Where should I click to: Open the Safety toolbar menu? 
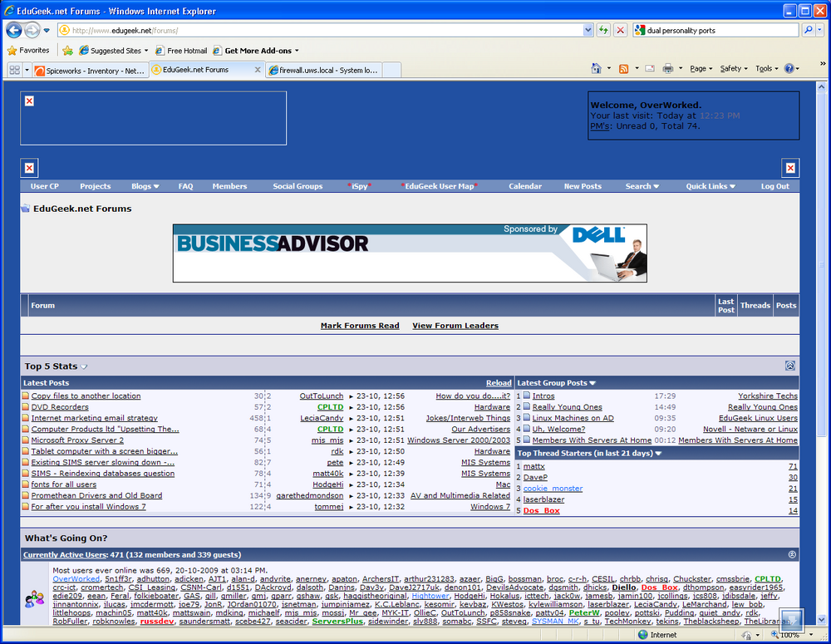click(x=734, y=68)
